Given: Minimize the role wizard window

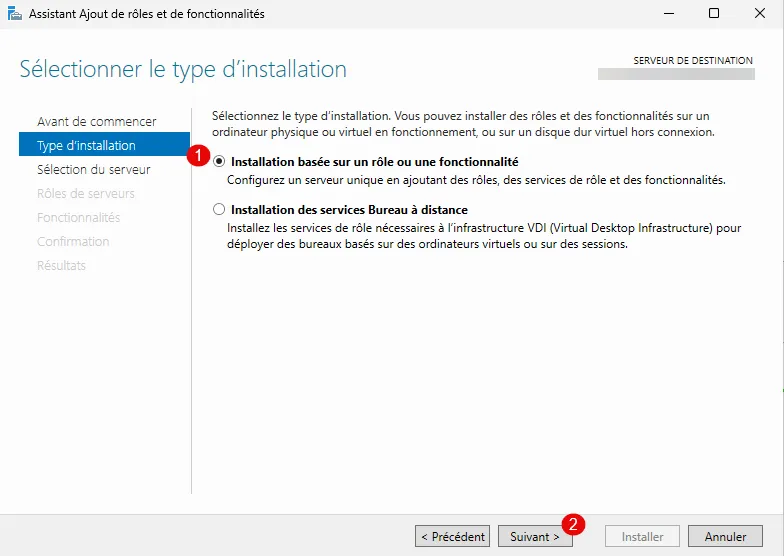Looking at the screenshot, I should pos(667,14).
